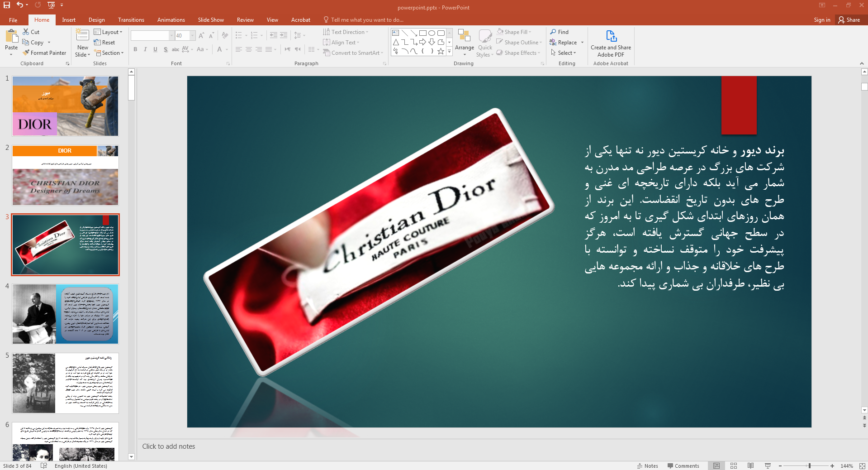Click Create and Share Adobe PDF

coord(611,43)
